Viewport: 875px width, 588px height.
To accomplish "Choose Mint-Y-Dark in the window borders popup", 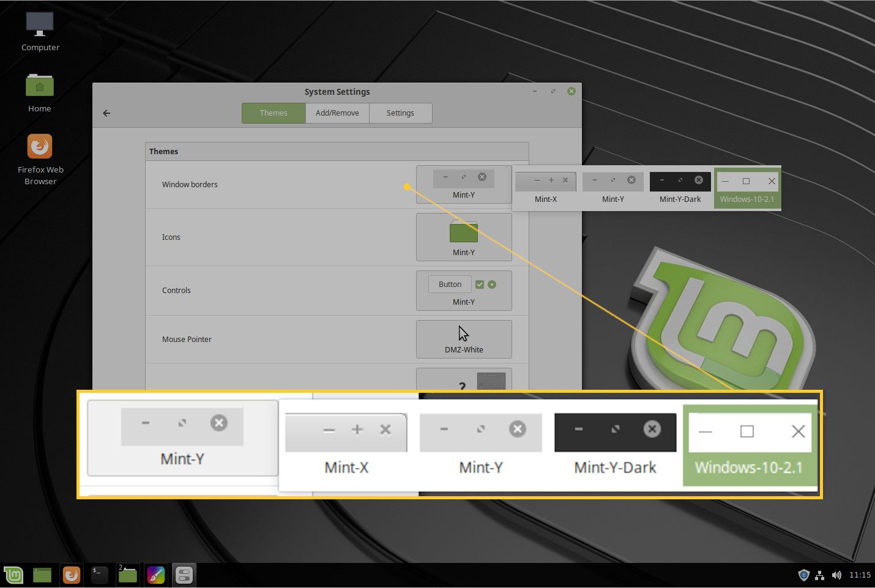I will 680,188.
